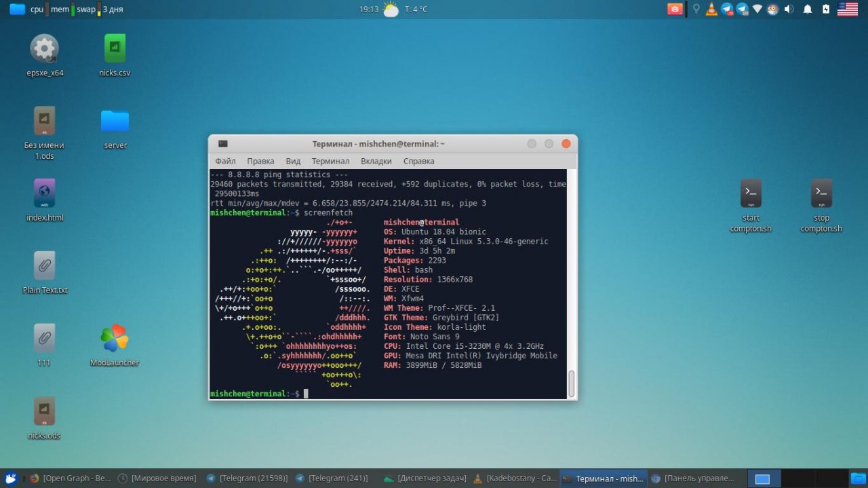868x488 pixels.
Task: Click the terminal window title icon
Action: click(222, 144)
